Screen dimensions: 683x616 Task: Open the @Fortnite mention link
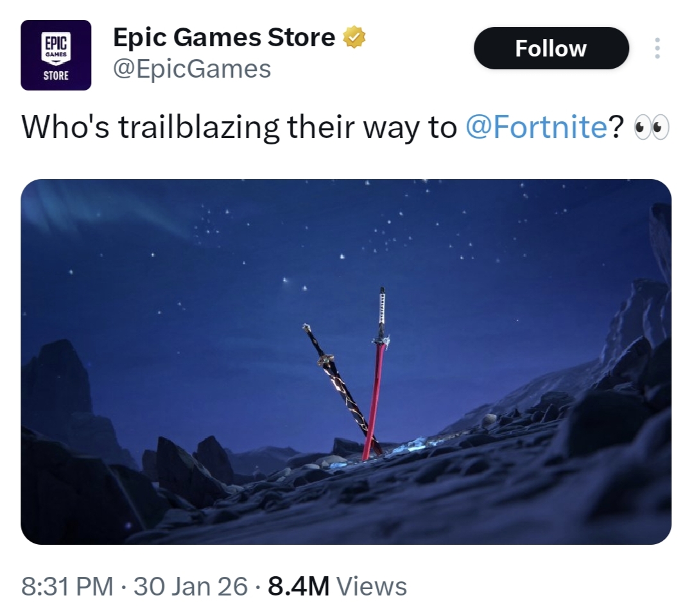pos(536,127)
